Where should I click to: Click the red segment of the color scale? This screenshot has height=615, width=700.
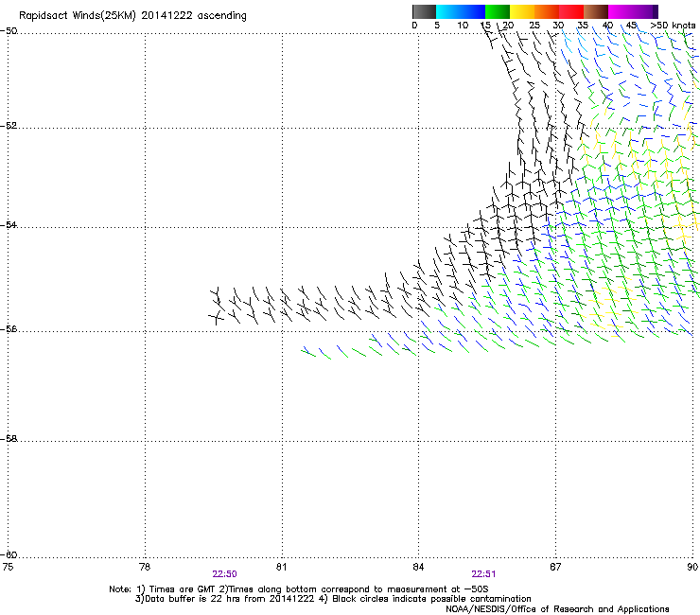[571, 11]
